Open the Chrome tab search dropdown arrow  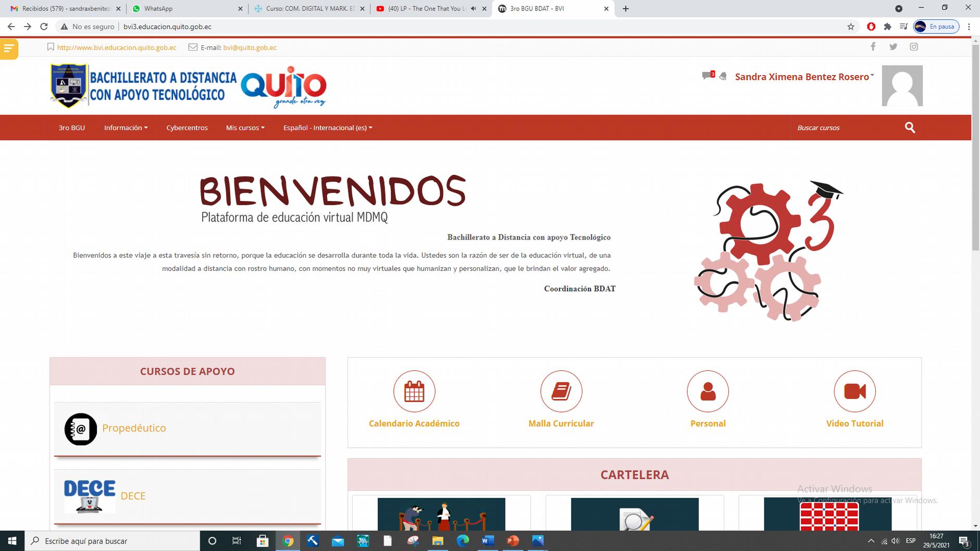pyautogui.click(x=899, y=9)
